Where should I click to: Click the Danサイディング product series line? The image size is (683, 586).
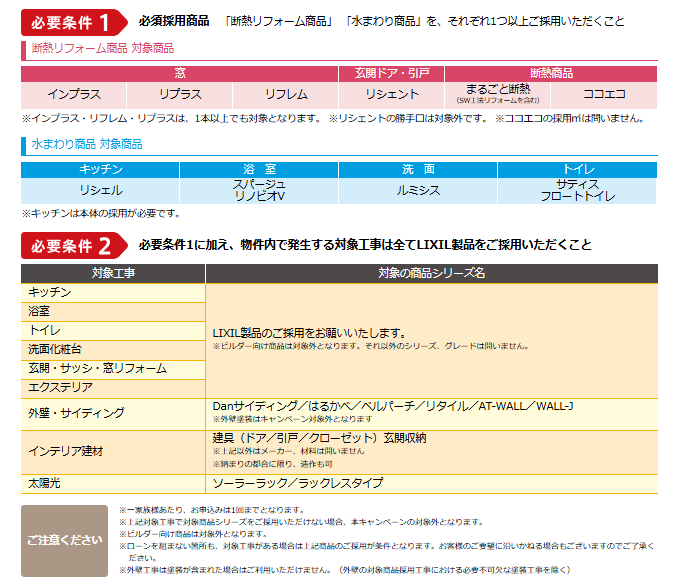click(393, 406)
